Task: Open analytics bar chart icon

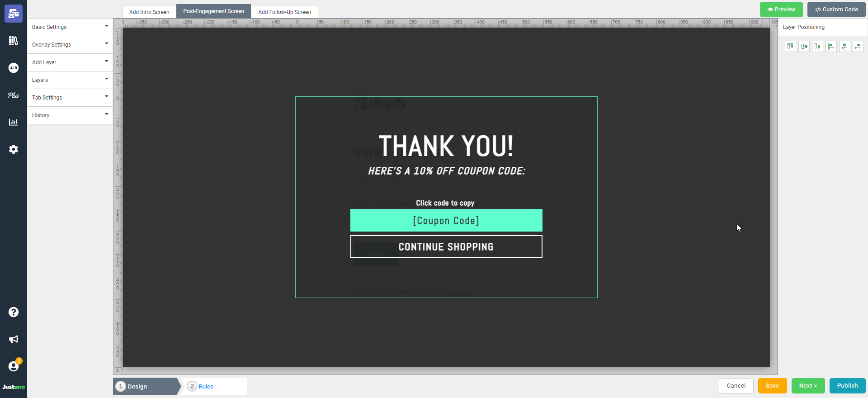Action: (14, 122)
